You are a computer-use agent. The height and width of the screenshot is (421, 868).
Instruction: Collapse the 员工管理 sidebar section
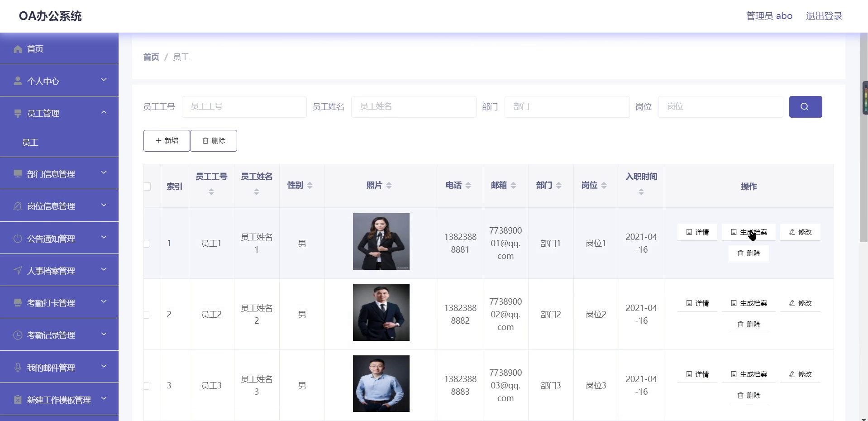click(x=103, y=113)
